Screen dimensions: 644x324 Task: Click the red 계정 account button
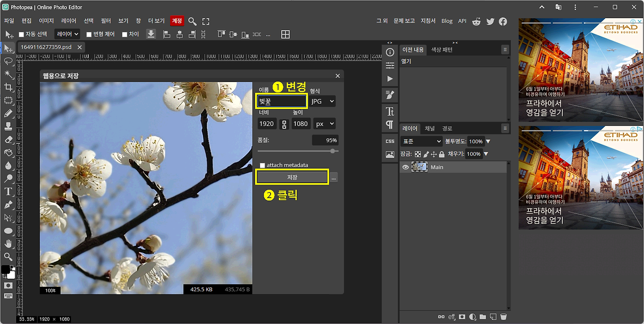(177, 21)
